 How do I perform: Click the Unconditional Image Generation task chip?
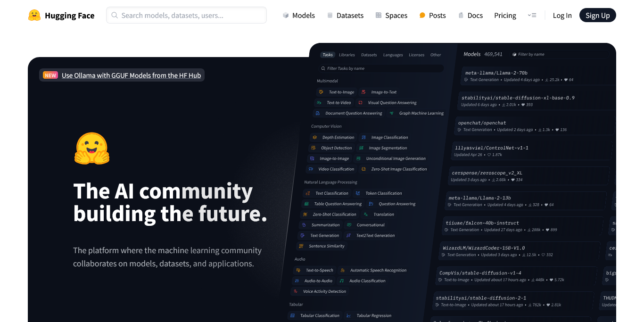click(x=390, y=158)
